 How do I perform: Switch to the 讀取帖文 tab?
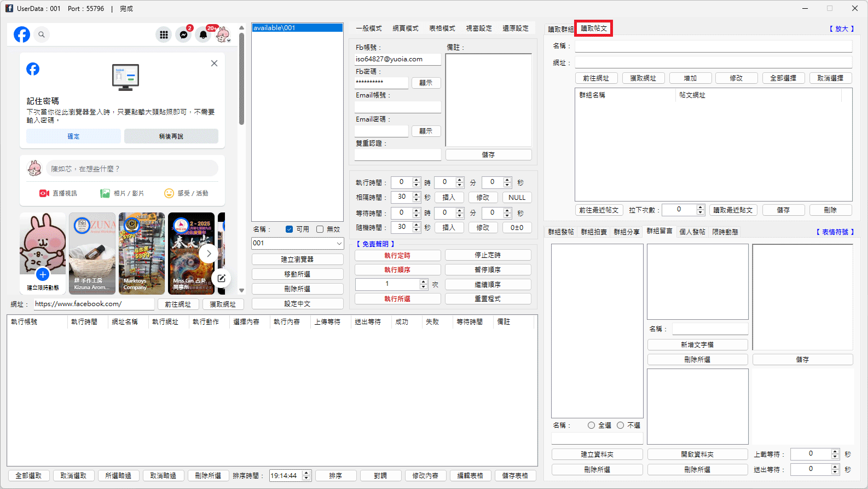[594, 28]
